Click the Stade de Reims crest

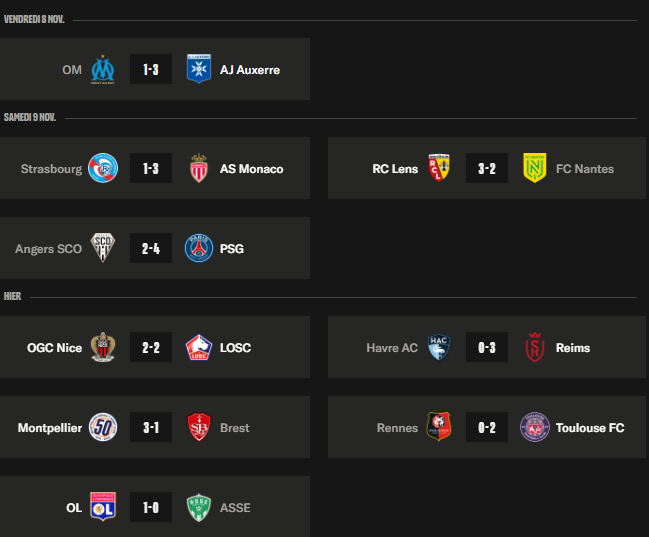point(534,347)
